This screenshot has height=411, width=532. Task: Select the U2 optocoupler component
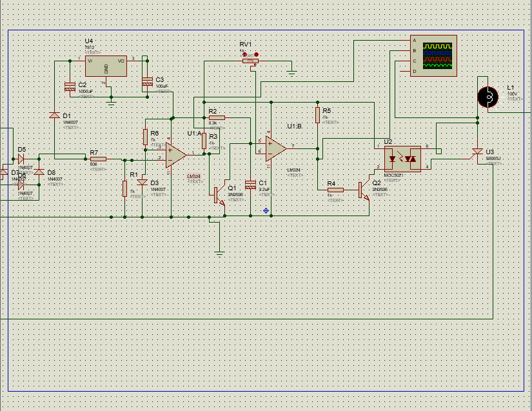tap(403, 159)
